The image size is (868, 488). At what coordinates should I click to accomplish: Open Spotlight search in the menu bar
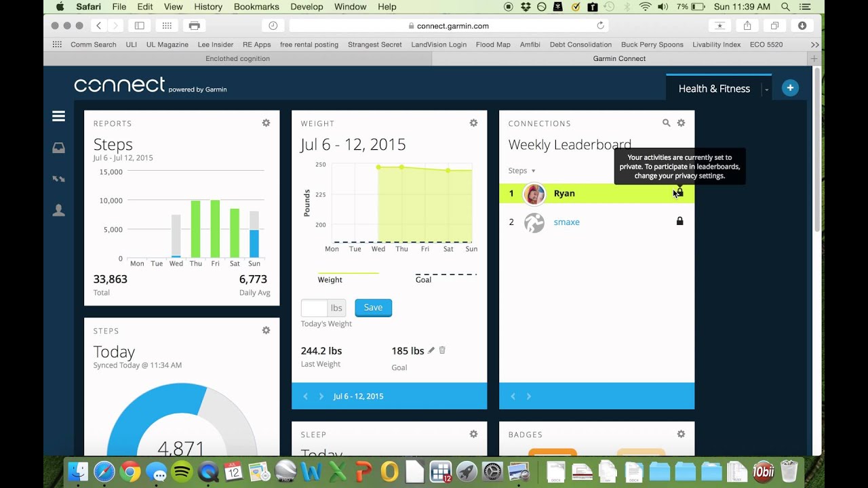(785, 7)
